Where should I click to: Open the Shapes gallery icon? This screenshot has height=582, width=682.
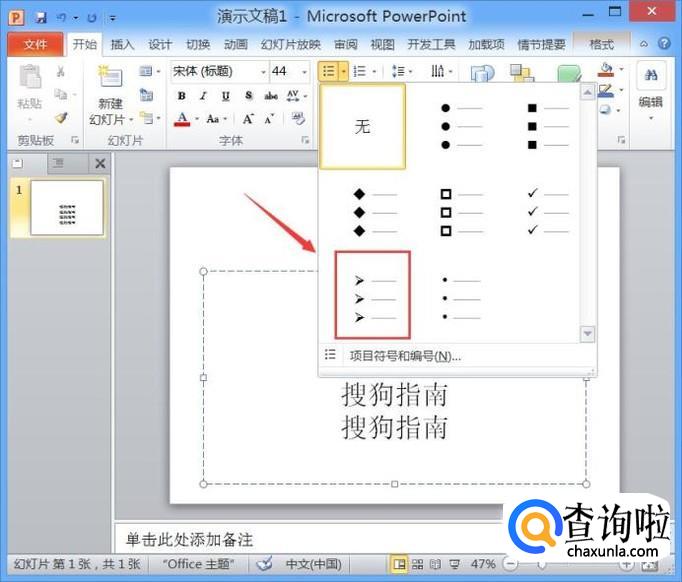(x=482, y=73)
